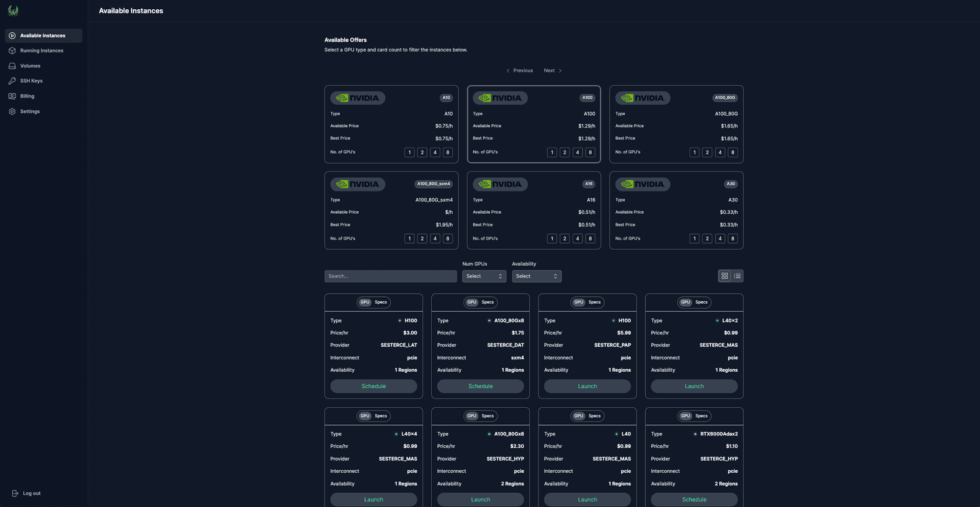980x507 pixels.
Task: Click the Billing card icon
Action: (12, 96)
